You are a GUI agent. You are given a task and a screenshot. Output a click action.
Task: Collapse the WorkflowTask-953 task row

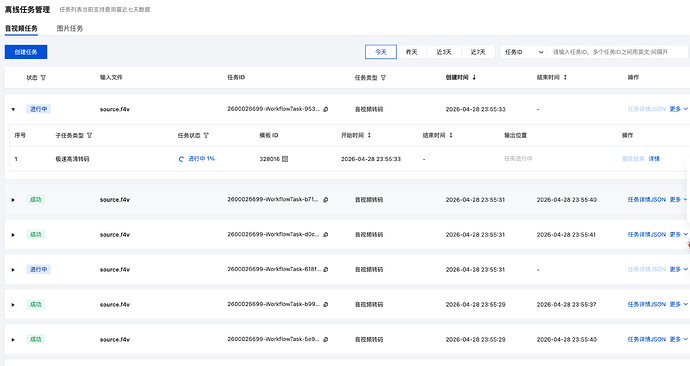13,109
